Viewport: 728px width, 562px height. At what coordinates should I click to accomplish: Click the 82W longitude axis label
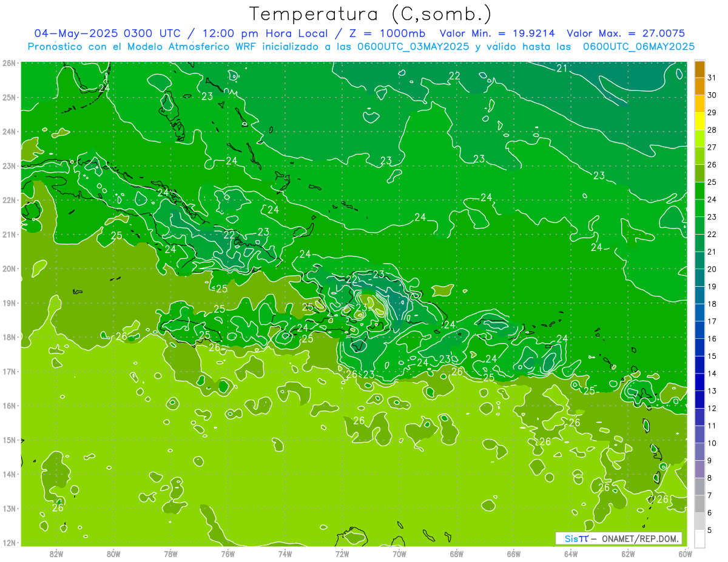(56, 554)
